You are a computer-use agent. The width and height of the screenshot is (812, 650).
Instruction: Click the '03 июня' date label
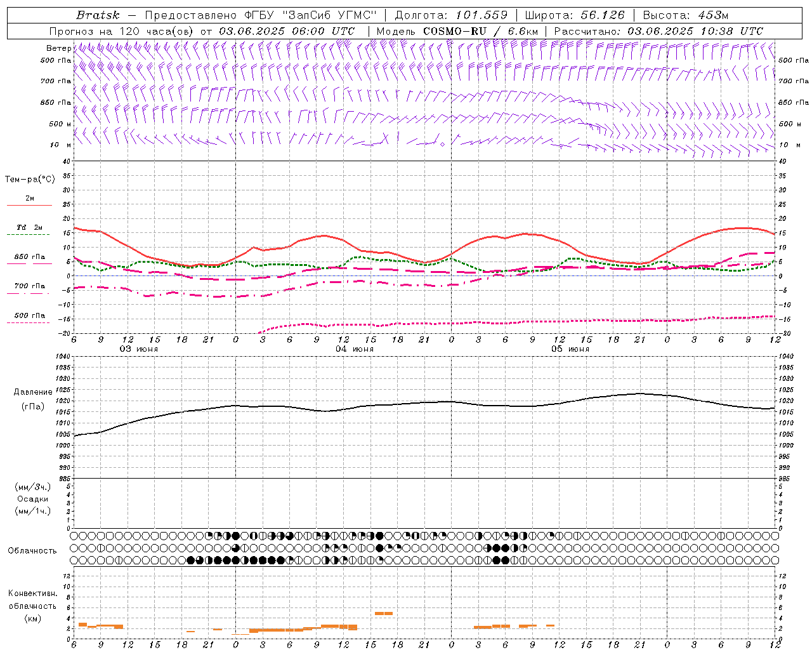click(139, 349)
